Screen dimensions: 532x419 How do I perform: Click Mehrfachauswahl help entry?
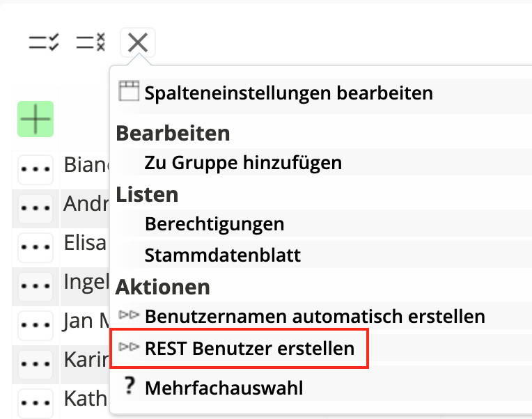pyautogui.click(x=224, y=387)
